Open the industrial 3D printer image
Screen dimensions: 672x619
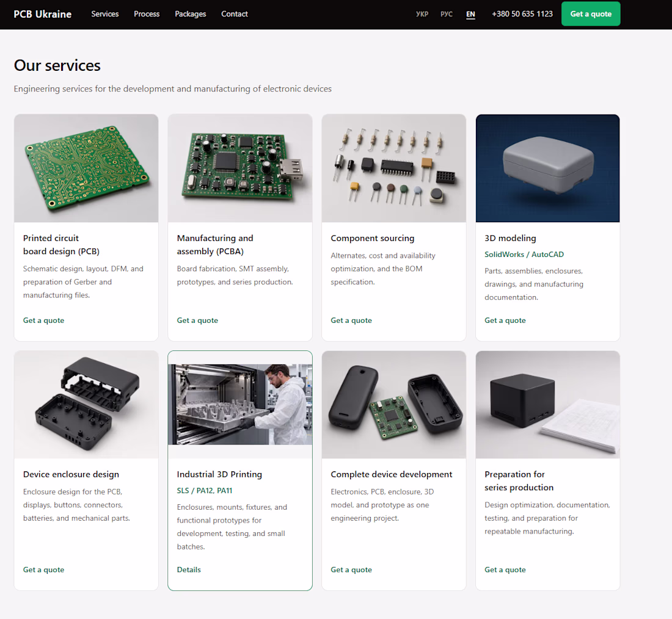point(240,405)
